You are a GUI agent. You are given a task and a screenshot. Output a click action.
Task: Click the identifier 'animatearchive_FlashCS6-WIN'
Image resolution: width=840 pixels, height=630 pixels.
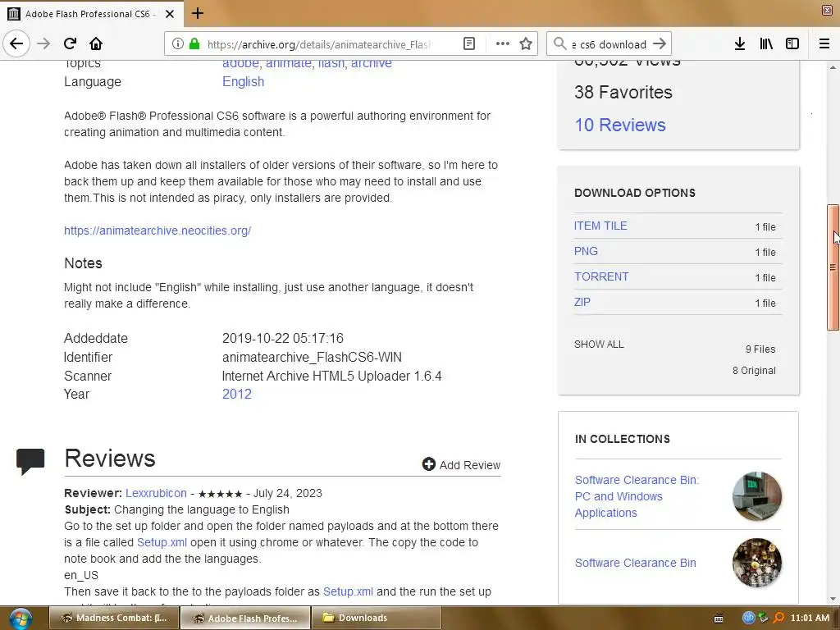tap(312, 357)
